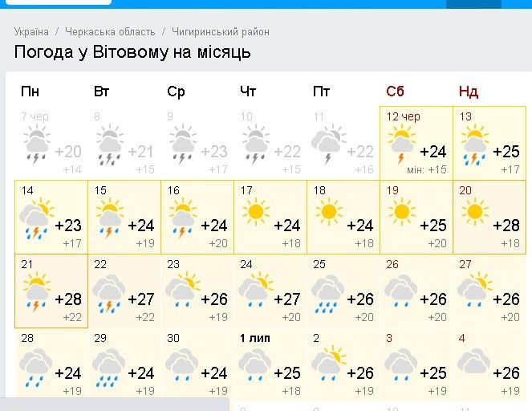The width and height of the screenshot is (532, 411).
Task: Open forecast for day 27
Action: 492,290
